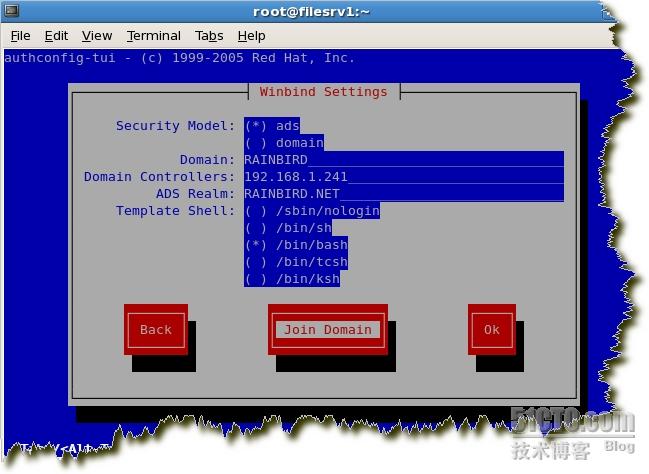Click the Winbind Settings dialog title
This screenshot has height=474, width=649.
click(x=324, y=91)
